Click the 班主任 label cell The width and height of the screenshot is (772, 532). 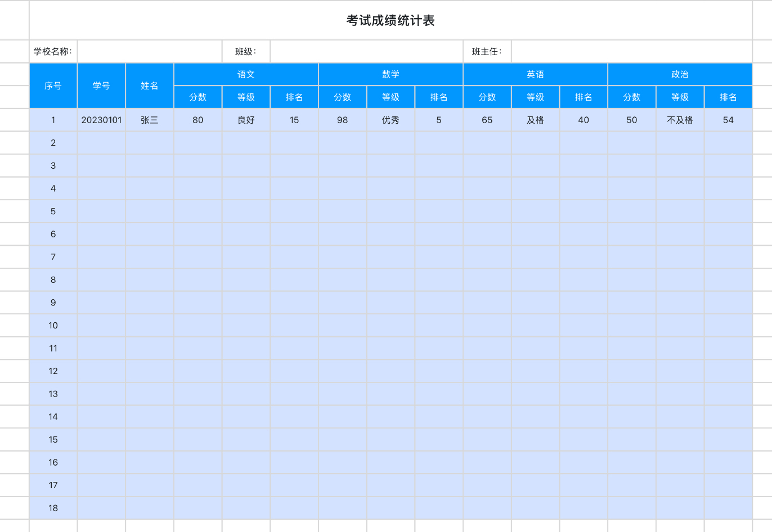point(487,51)
